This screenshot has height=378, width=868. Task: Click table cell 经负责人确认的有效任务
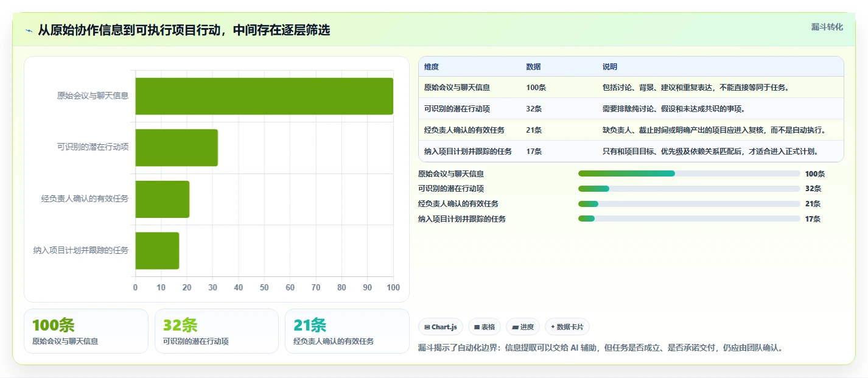pyautogui.click(x=464, y=130)
